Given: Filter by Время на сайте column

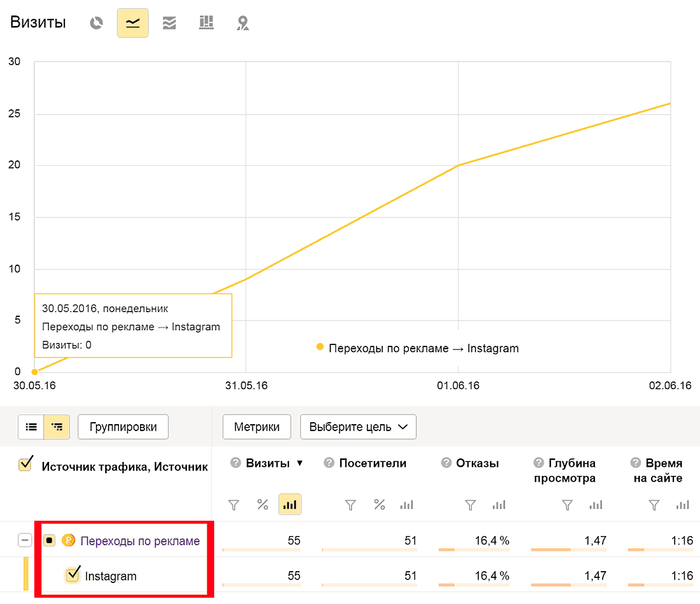Looking at the screenshot, I should (654, 505).
